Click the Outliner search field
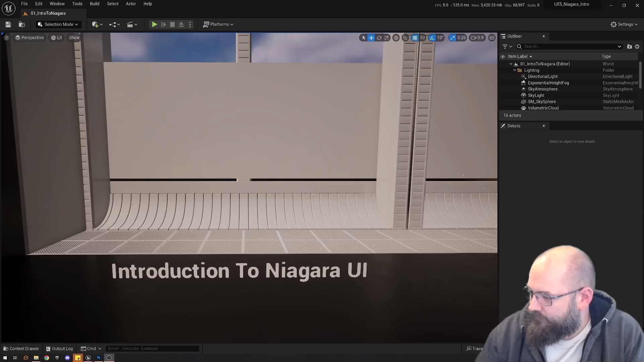This screenshot has height=362, width=644. (x=570, y=47)
